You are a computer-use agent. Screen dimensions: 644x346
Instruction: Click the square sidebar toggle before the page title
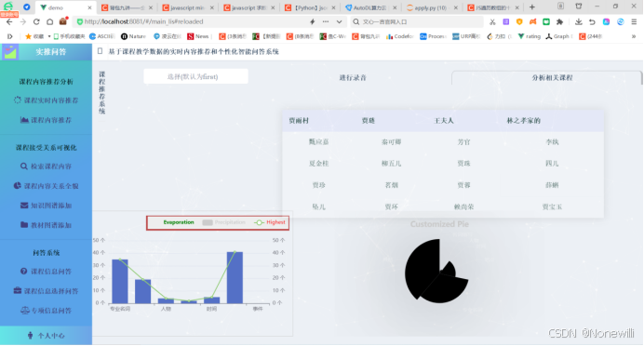100,51
